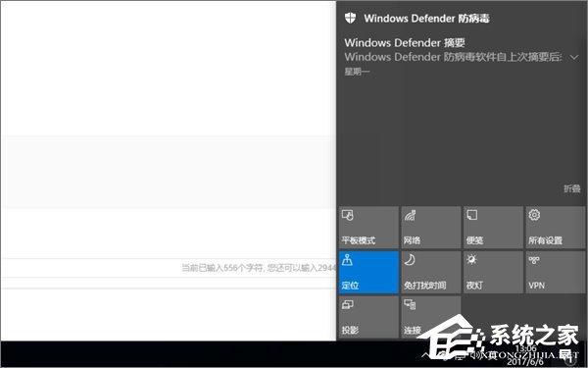588x368 pixels.
Task: Open the taskbar clock showing 13:06
Action: [x=525, y=354]
